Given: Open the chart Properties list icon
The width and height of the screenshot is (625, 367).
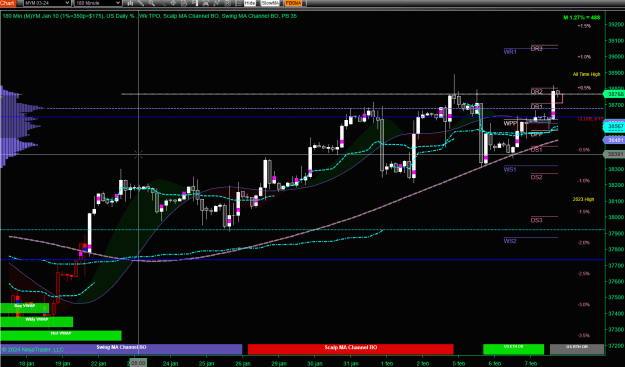Looking at the screenshot, I should [237, 3].
